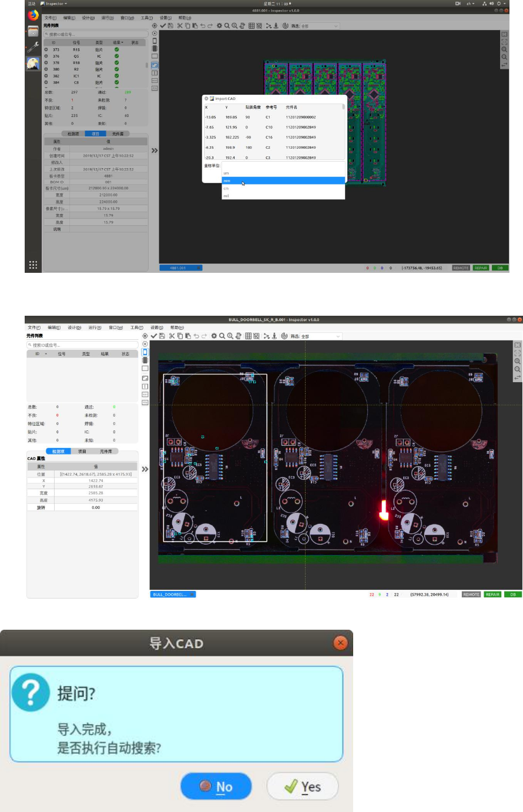Click the highlighted image icon in 4881.001 vertical toolbar
The image size is (523, 812).
coord(155,65)
